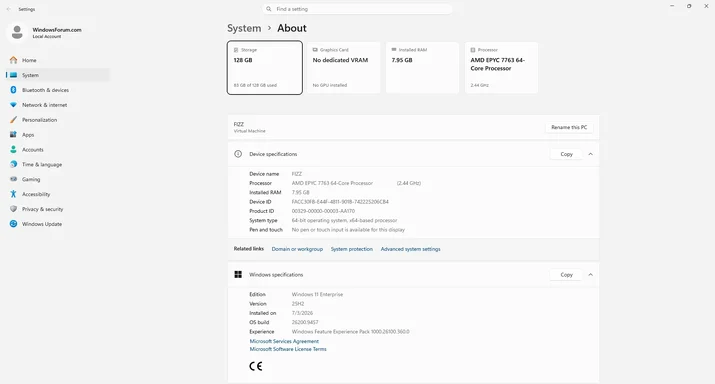Click the Installed RAM card icon
The height and width of the screenshot is (384, 715).
tap(394, 50)
